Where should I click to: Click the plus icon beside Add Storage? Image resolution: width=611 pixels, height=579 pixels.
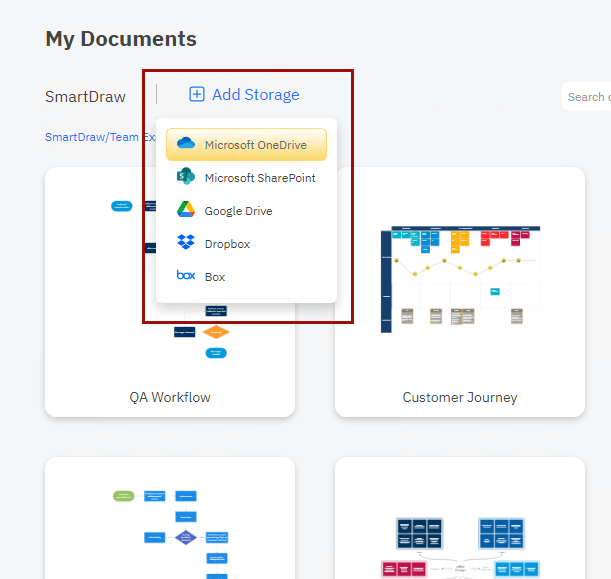coord(197,95)
